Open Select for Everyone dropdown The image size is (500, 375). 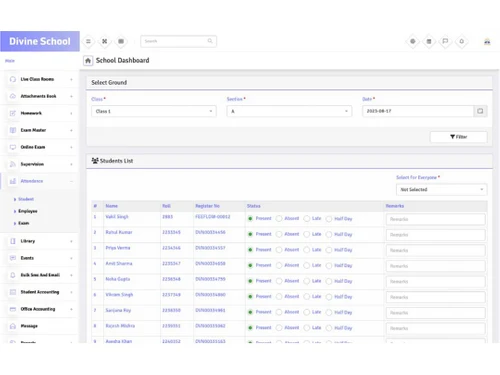pyautogui.click(x=442, y=189)
